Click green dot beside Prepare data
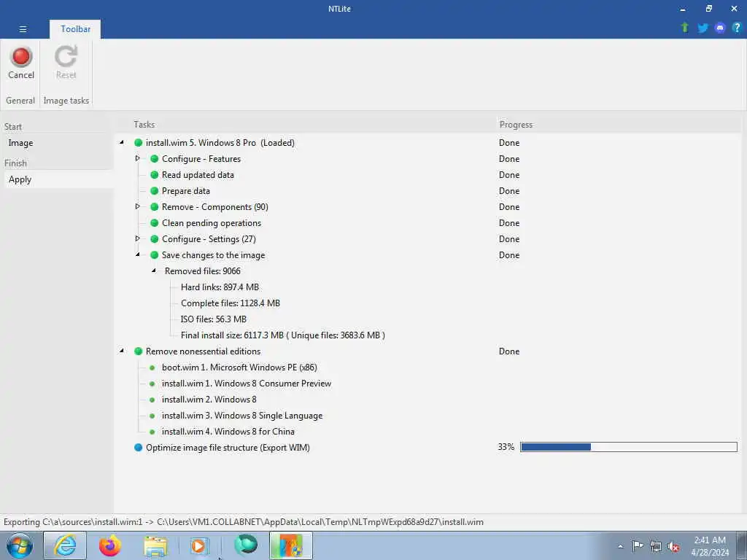The image size is (747, 560). pyautogui.click(x=155, y=191)
